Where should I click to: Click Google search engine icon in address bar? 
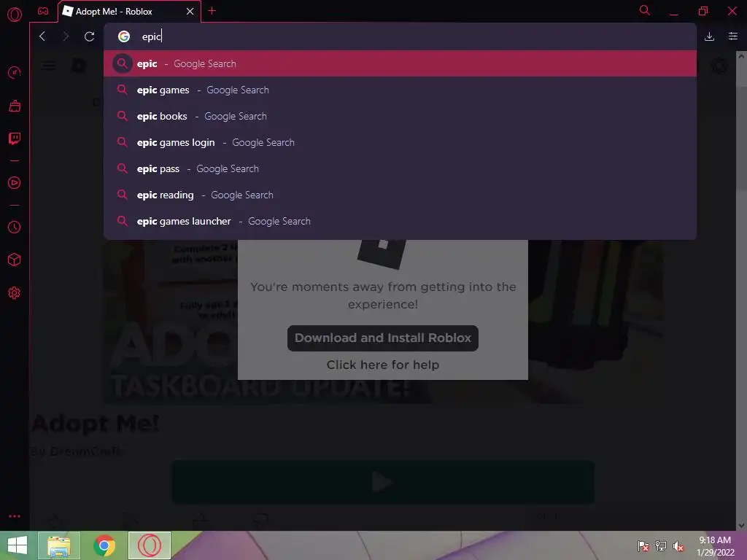pos(124,36)
